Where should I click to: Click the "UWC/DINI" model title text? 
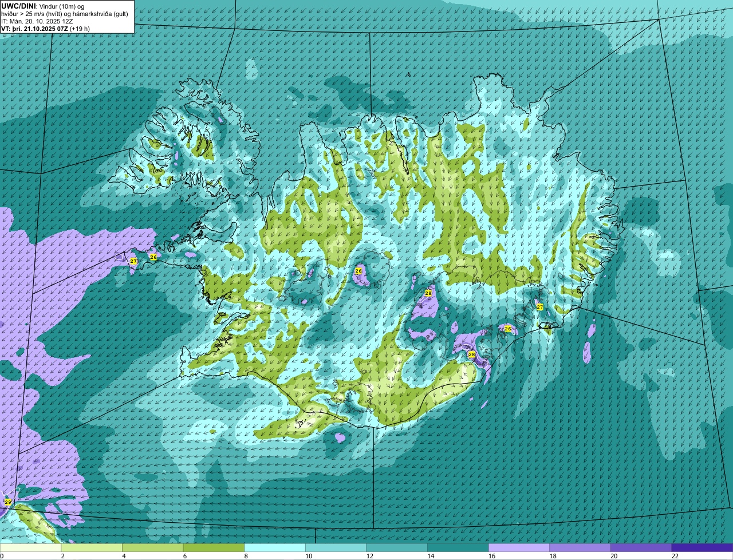(18, 6)
